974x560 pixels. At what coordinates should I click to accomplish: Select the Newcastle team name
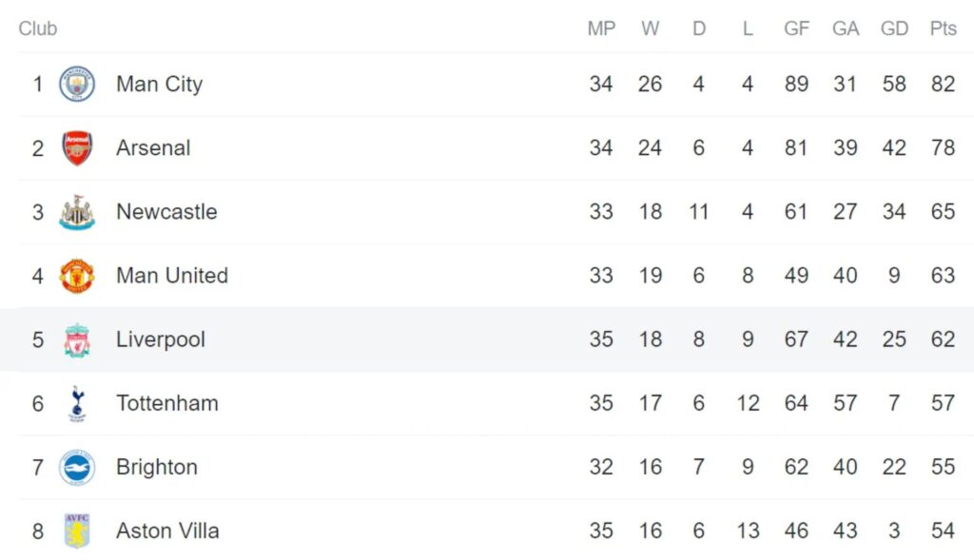[x=166, y=212]
